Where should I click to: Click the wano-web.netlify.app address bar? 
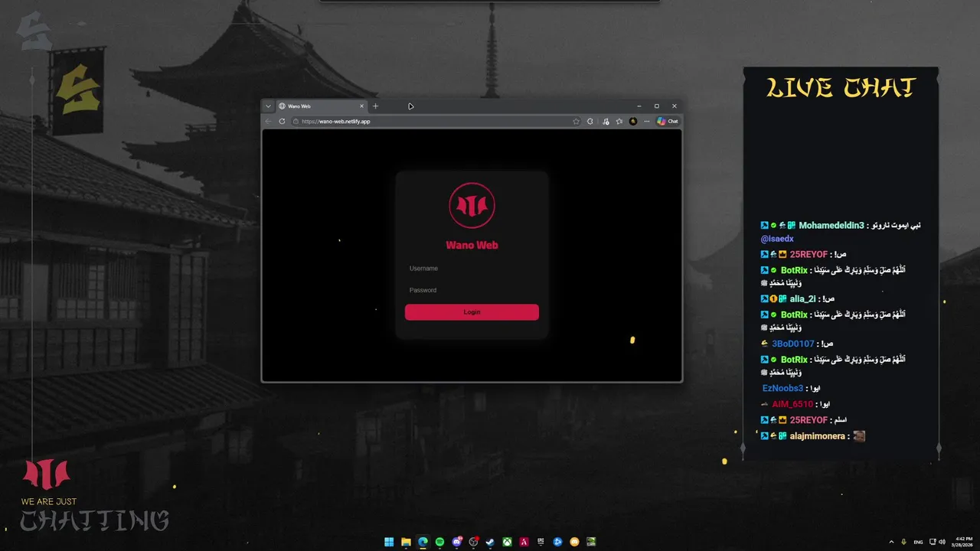click(436, 121)
